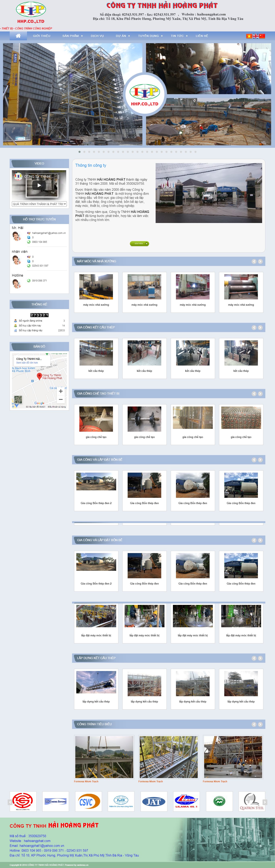This screenshot has height=868, width=275.
Task: Click next arrow in CÔNG TRÌNH TIÊU BIỂU header
Action: click(260, 724)
